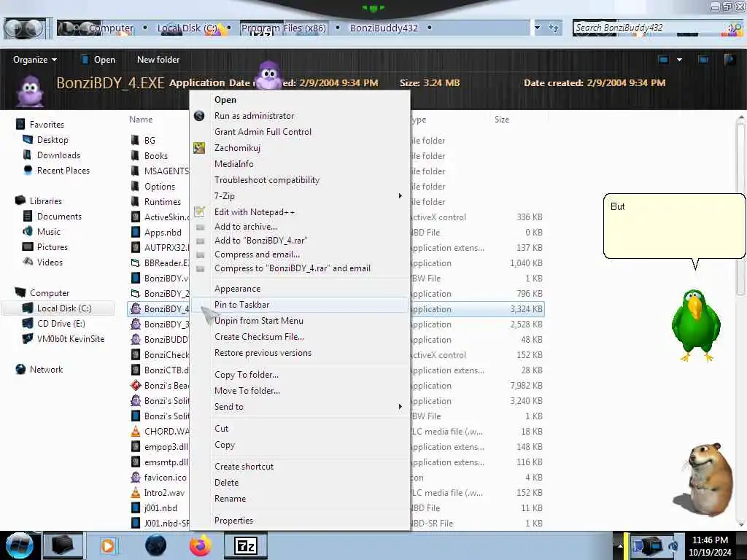747x560 pixels.
Task: Open the address bar history dropdown
Action: tap(538, 28)
